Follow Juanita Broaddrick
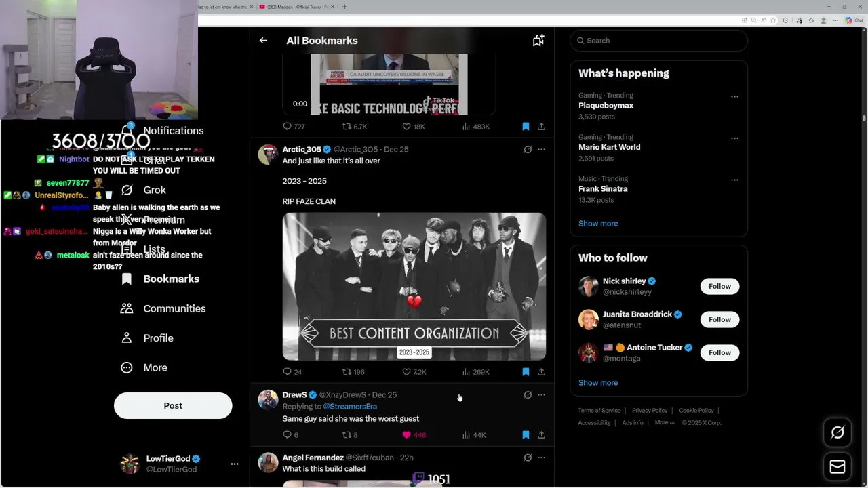868x488 pixels. tap(719, 319)
